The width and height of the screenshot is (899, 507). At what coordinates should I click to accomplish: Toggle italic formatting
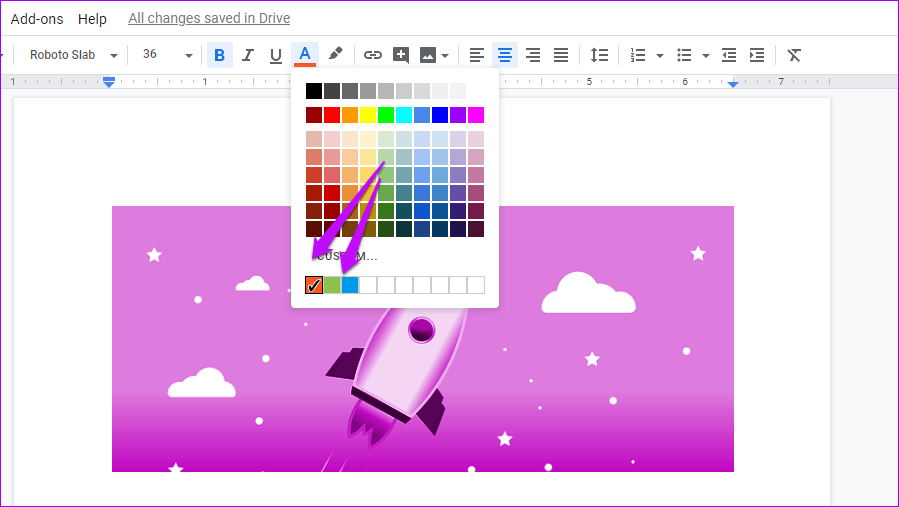(x=248, y=55)
